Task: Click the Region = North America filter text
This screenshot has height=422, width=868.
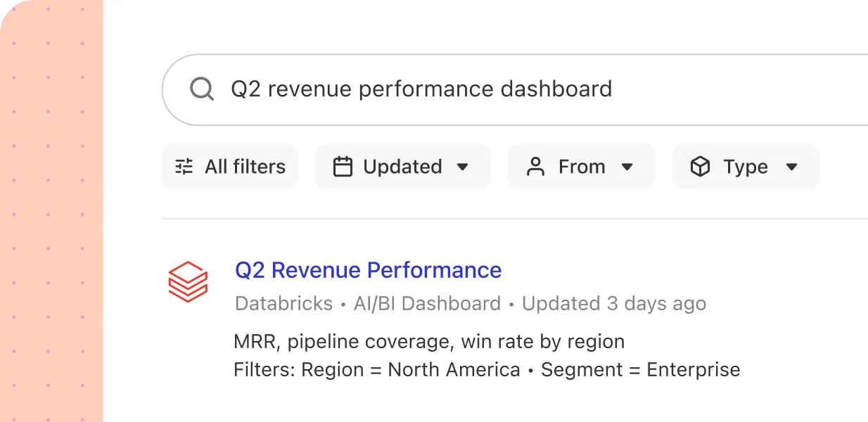Action: click(407, 369)
